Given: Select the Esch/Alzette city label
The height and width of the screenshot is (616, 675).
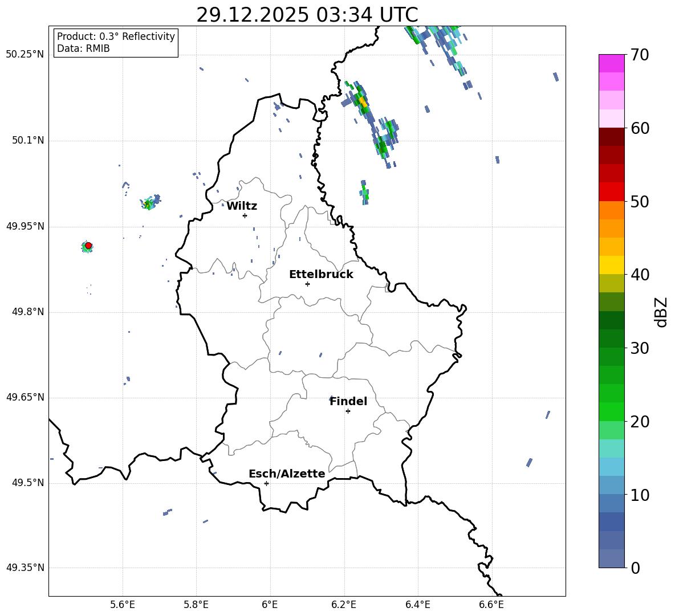Looking at the screenshot, I should point(287,474).
